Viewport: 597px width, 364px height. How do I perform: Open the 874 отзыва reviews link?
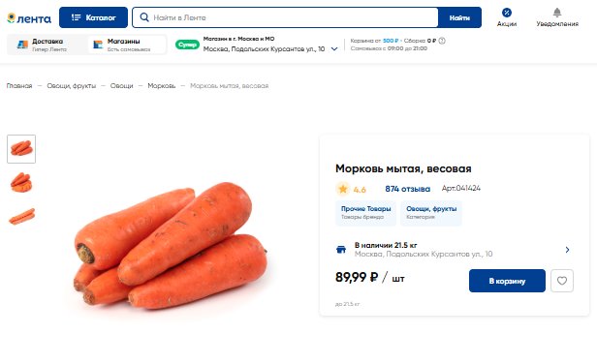pyautogui.click(x=407, y=189)
